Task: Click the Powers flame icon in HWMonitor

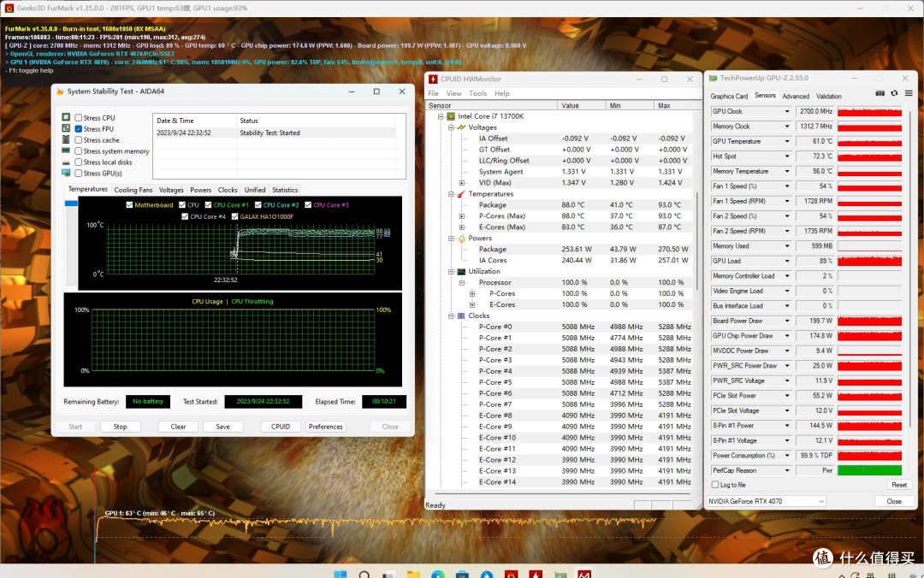Action: [461, 238]
